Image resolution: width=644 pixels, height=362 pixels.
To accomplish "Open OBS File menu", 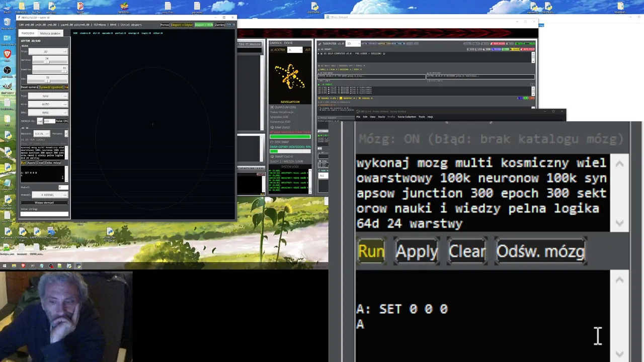I will 358,117.
